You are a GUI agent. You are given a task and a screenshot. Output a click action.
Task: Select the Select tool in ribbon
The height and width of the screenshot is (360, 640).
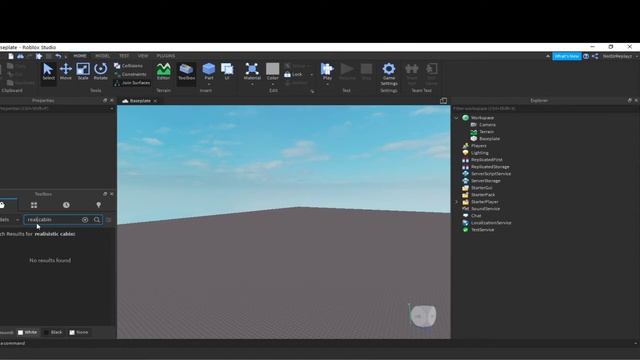(48, 71)
